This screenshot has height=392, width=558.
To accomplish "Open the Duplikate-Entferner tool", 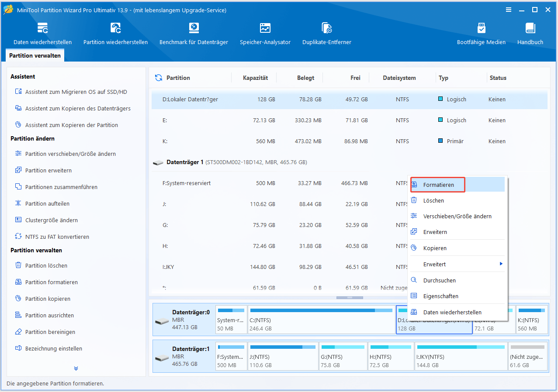I will click(x=326, y=34).
